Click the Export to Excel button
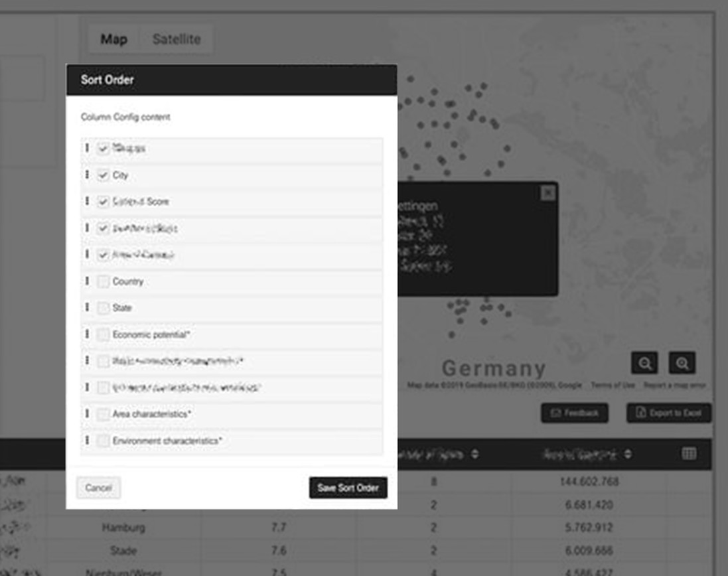The height and width of the screenshot is (576, 728). point(668,413)
